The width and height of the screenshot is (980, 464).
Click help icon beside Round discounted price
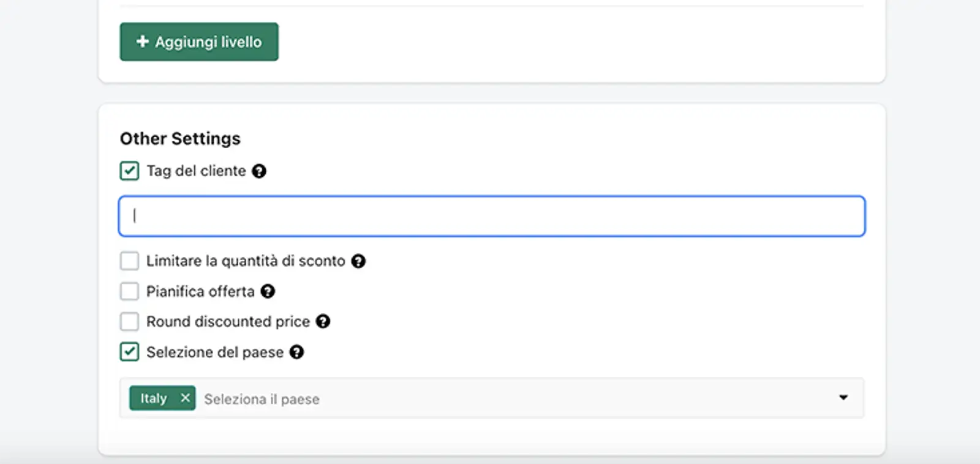323,321
